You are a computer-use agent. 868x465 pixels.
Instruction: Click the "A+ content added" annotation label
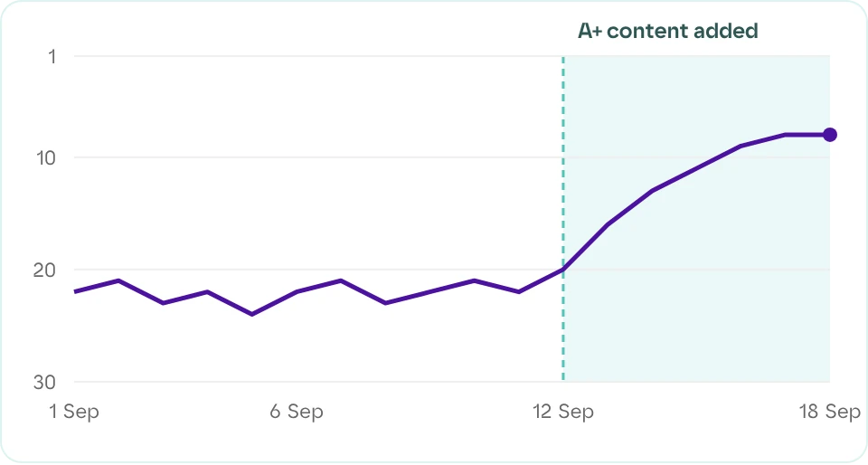[667, 31]
